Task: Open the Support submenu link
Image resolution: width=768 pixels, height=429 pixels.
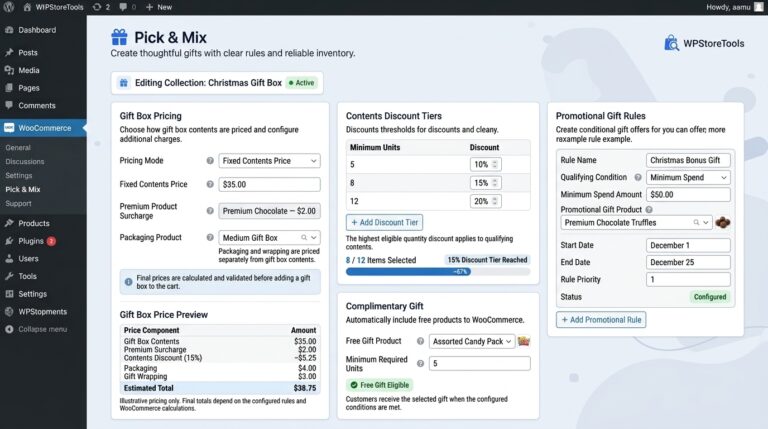Action: point(18,203)
